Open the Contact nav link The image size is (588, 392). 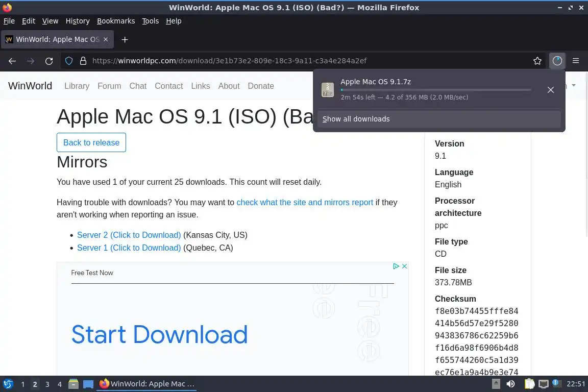[x=169, y=86]
